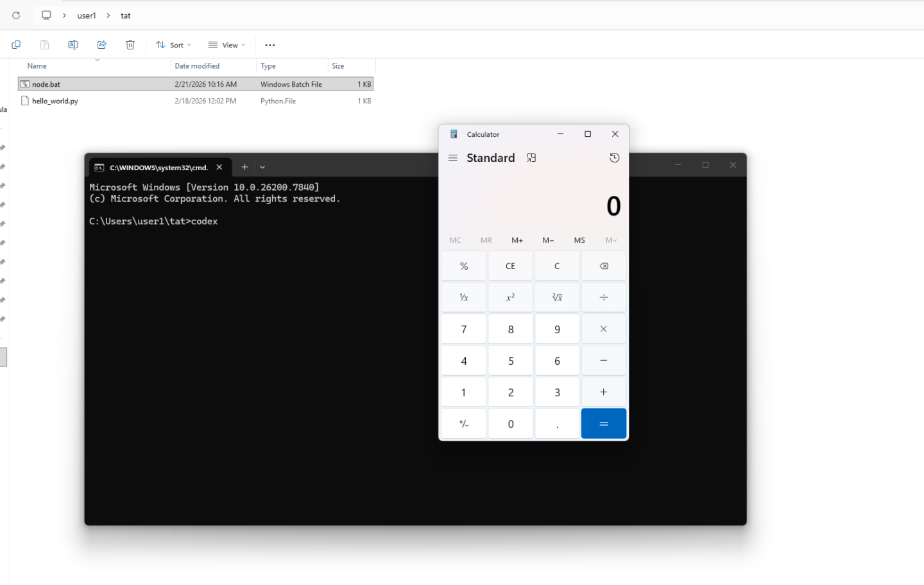Click the MS memory store button
Screen dimensions: 924x585
point(579,240)
